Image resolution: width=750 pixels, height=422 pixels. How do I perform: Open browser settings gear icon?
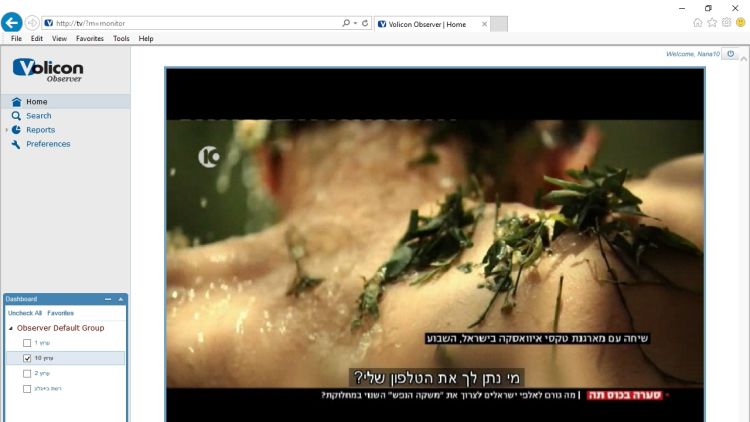(x=726, y=22)
